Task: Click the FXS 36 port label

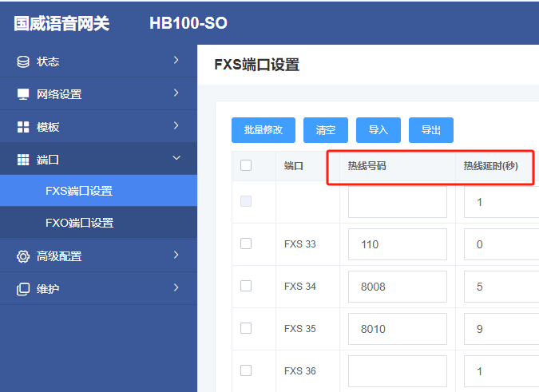Action: pos(299,370)
